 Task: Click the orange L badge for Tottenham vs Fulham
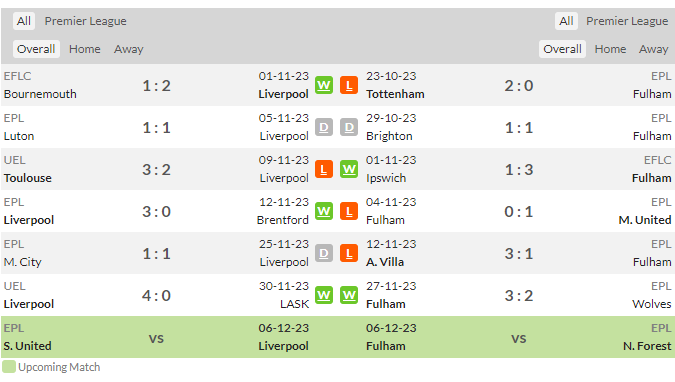(x=349, y=85)
